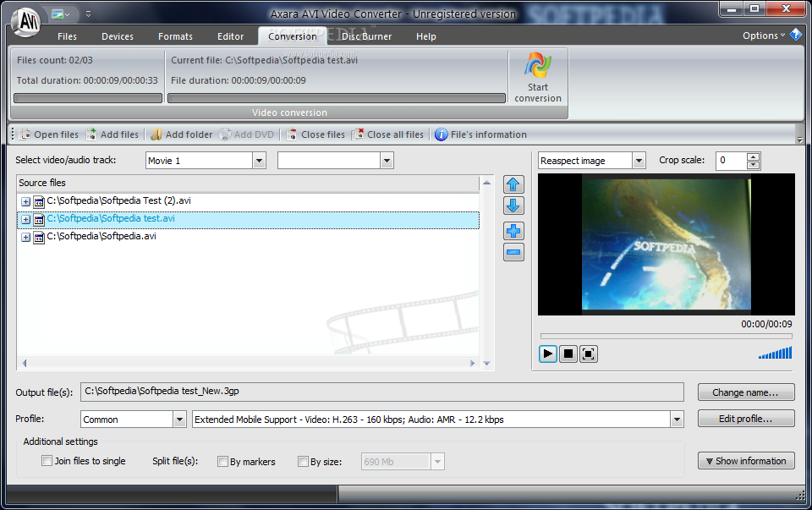Click the Output file path field
The height and width of the screenshot is (510, 812).
coord(381,392)
